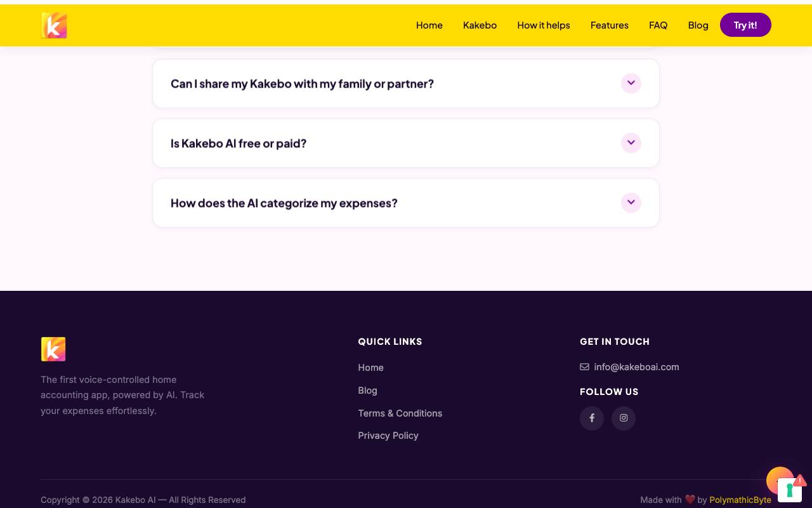The image size is (812, 508).
Task: Click the Kakebo logo in the header
Action: tap(54, 25)
